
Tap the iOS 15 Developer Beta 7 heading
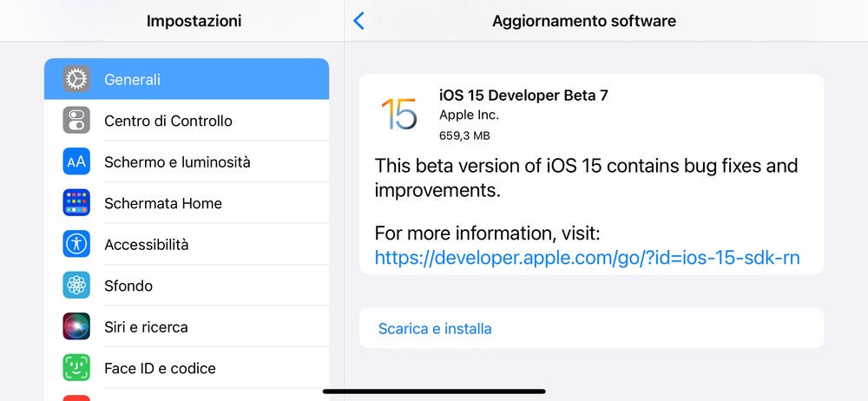click(x=524, y=95)
